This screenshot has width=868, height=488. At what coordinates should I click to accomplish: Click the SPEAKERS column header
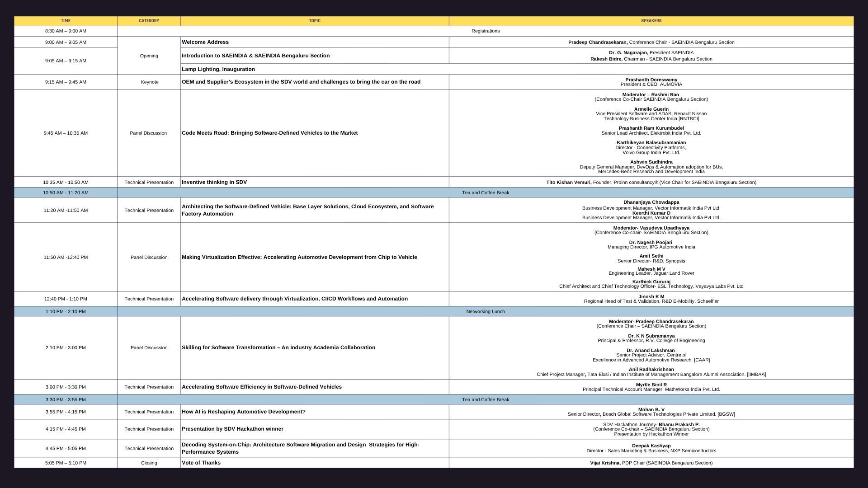pyautogui.click(x=651, y=20)
